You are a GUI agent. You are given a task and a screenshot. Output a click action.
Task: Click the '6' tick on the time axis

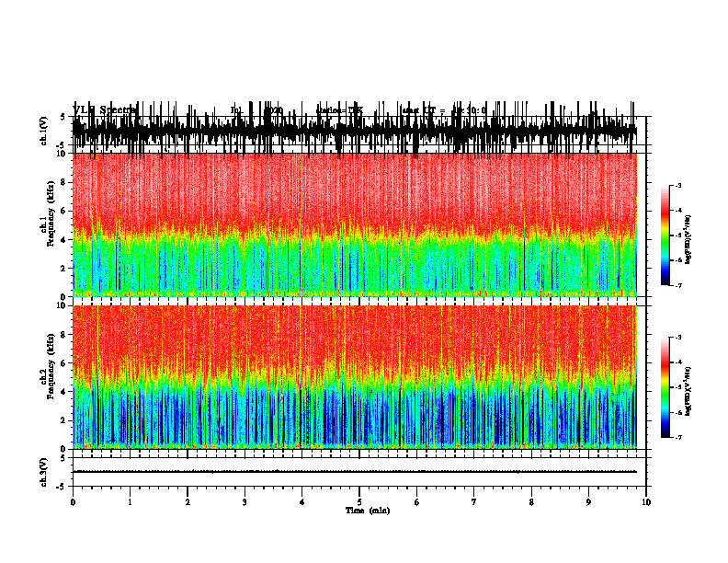pos(416,502)
